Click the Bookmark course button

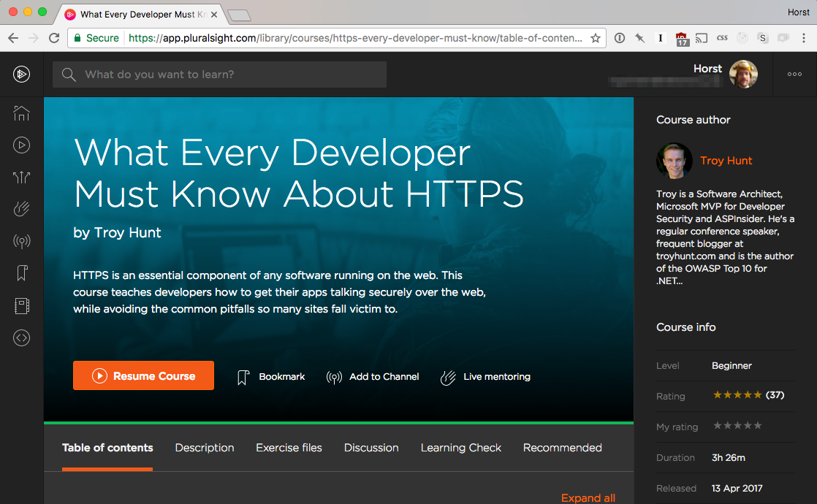click(271, 376)
